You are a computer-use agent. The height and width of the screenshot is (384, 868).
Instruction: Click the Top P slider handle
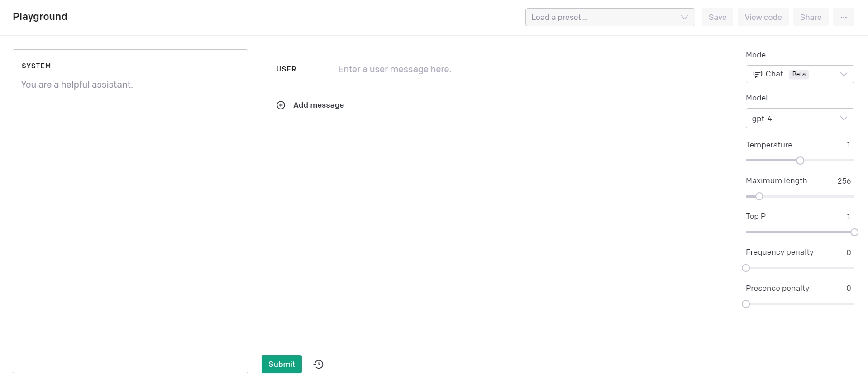click(x=854, y=232)
